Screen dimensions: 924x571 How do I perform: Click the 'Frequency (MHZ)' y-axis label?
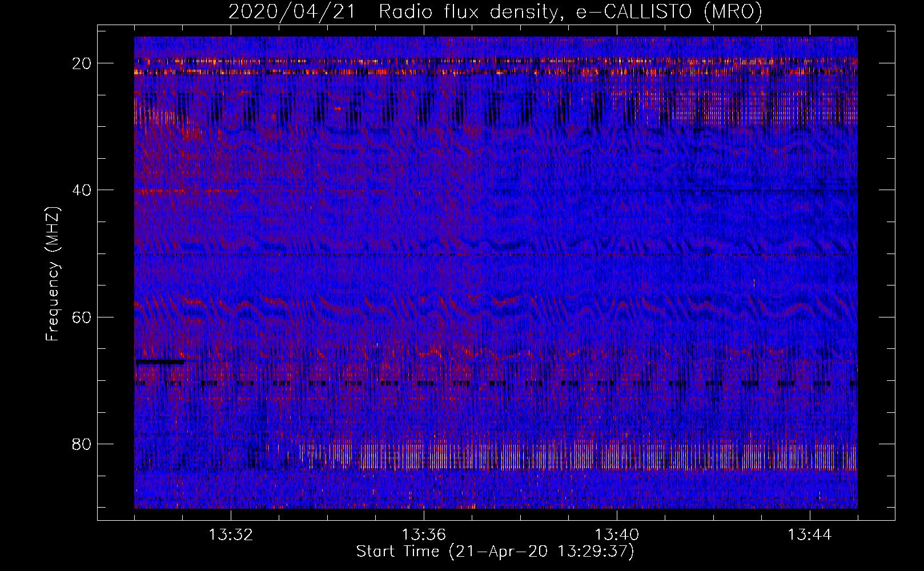[53, 274]
